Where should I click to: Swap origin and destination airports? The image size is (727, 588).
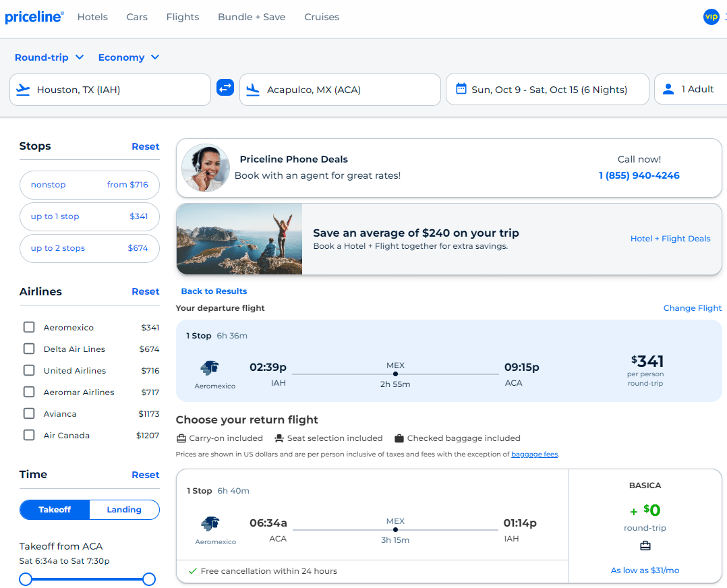(225, 87)
